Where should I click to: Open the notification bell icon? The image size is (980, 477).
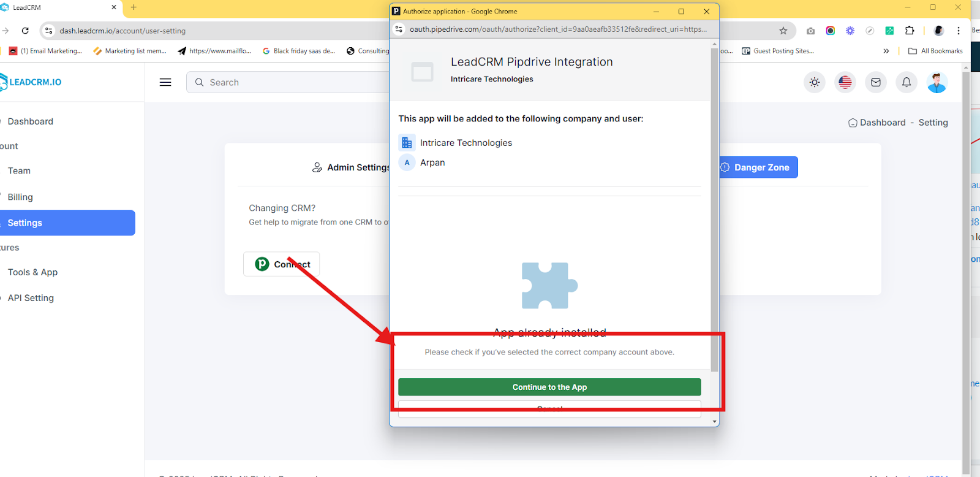907,82
